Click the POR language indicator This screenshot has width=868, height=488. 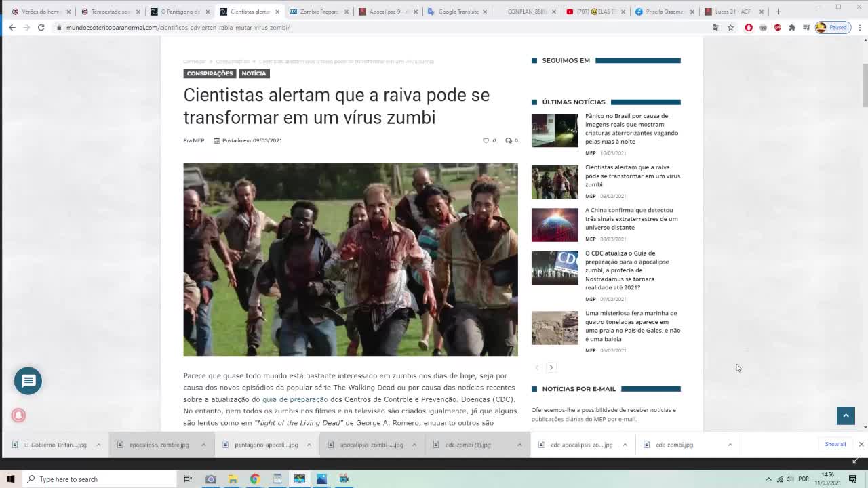coord(804,479)
